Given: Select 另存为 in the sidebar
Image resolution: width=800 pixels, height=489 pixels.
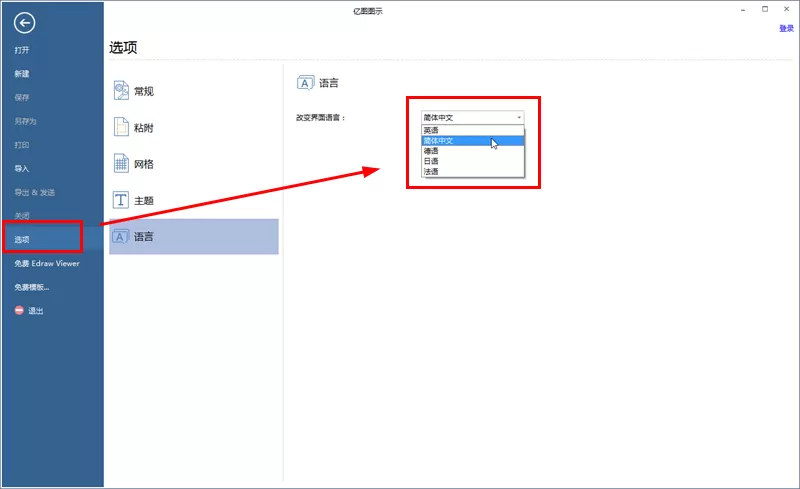Looking at the screenshot, I should tap(25, 121).
